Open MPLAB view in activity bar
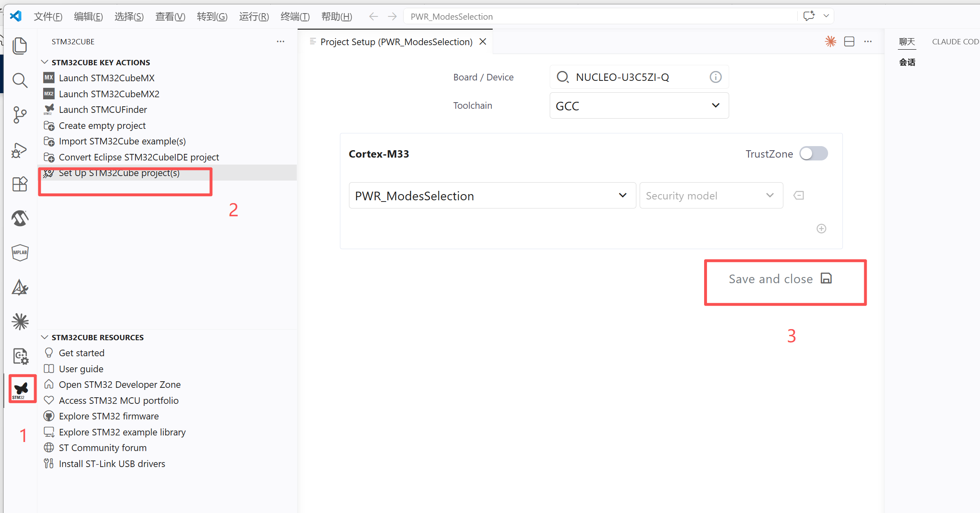The height and width of the screenshot is (513, 980). coord(20,252)
